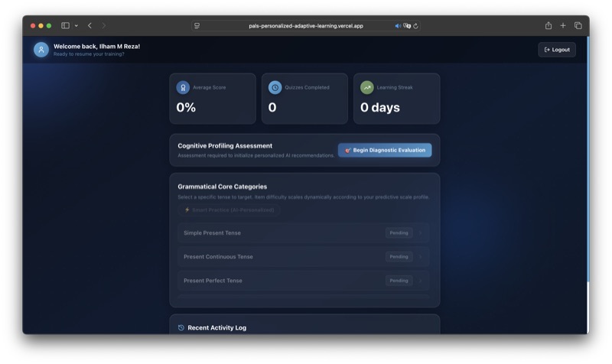Screen dimensions: 612x364
Task: Open the Safari share menu
Action: click(x=549, y=26)
